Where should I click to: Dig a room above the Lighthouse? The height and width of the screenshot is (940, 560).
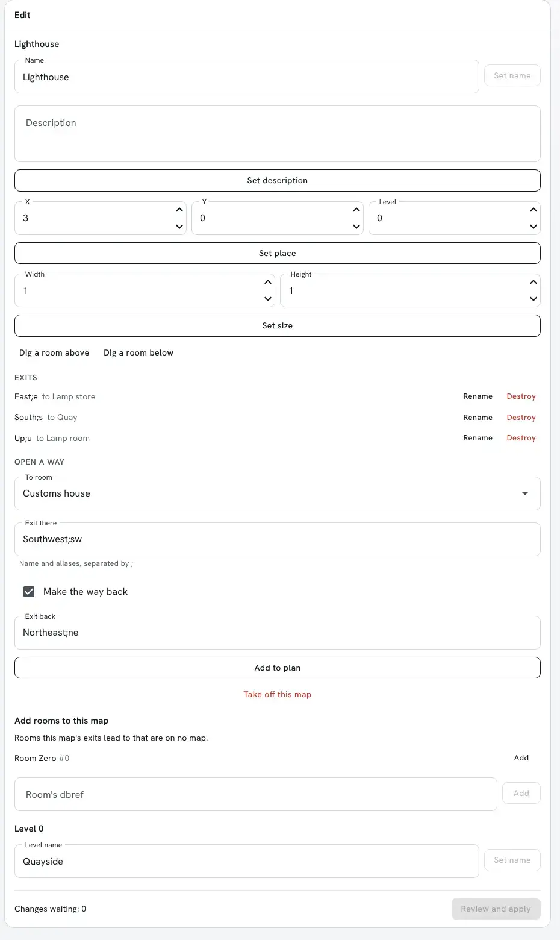(54, 353)
